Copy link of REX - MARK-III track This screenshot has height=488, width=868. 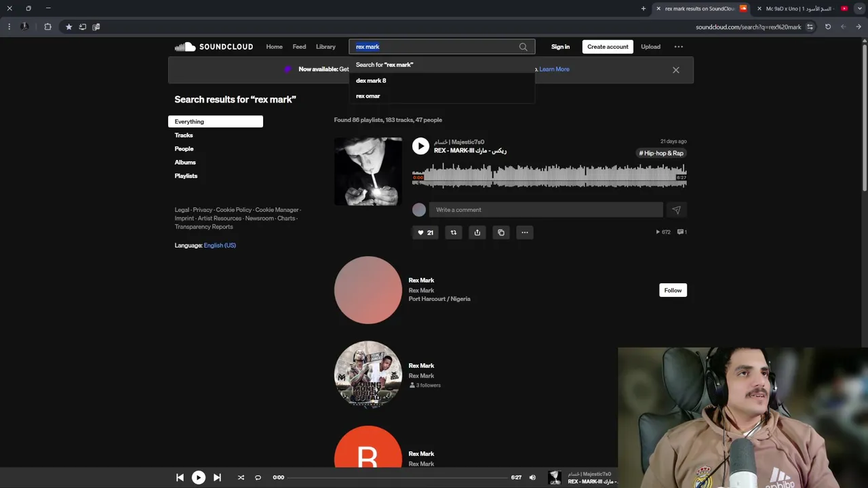click(x=501, y=232)
